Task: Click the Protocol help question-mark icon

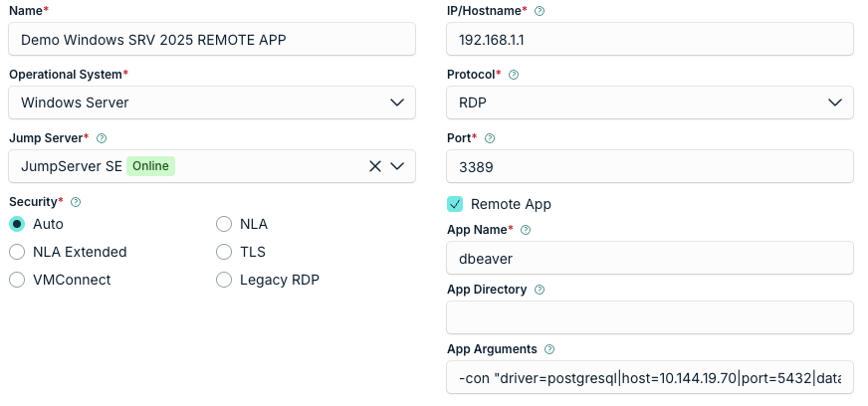Action: tap(514, 75)
